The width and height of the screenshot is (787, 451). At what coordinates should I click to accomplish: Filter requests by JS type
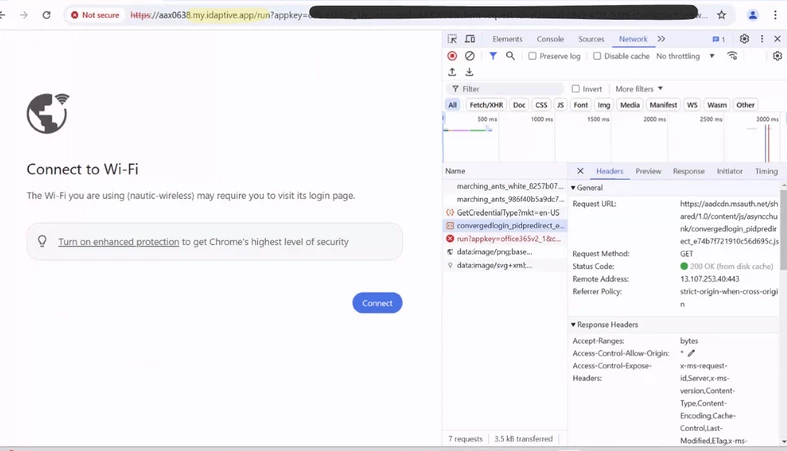coord(560,105)
